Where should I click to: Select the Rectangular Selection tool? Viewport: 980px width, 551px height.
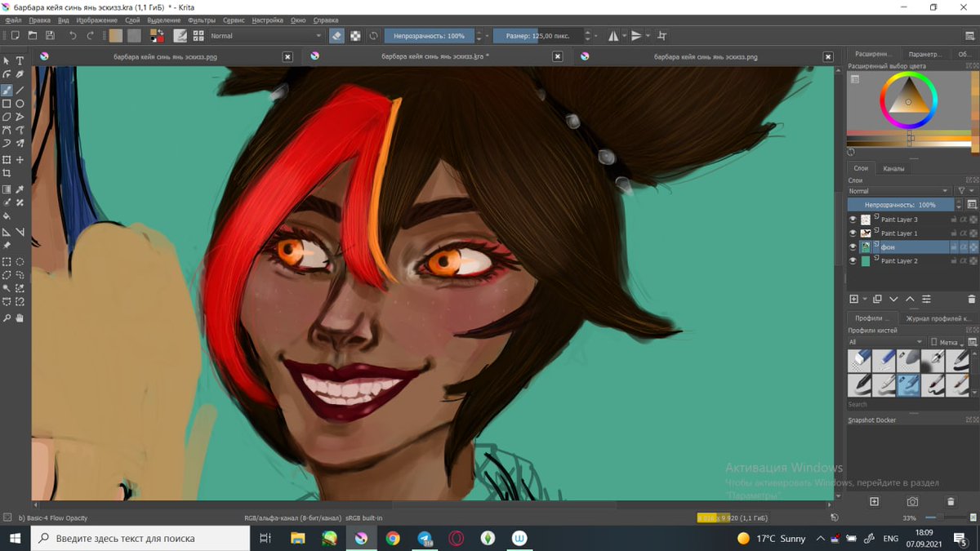point(7,261)
